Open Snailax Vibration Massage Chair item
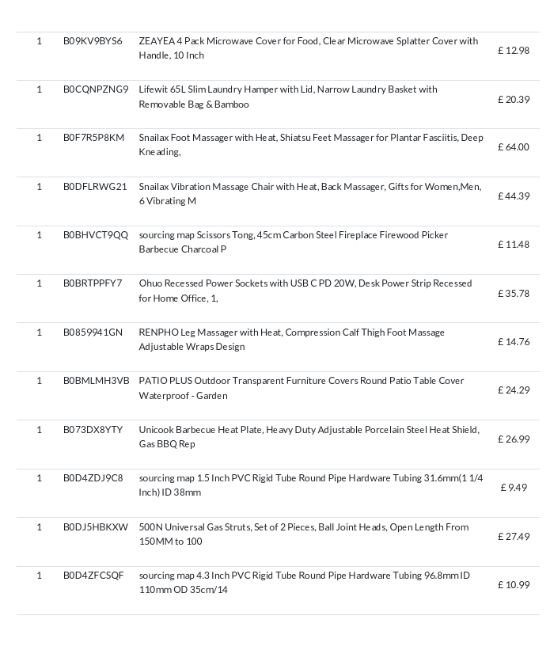The width and height of the screenshot is (550, 650). click(x=310, y=194)
